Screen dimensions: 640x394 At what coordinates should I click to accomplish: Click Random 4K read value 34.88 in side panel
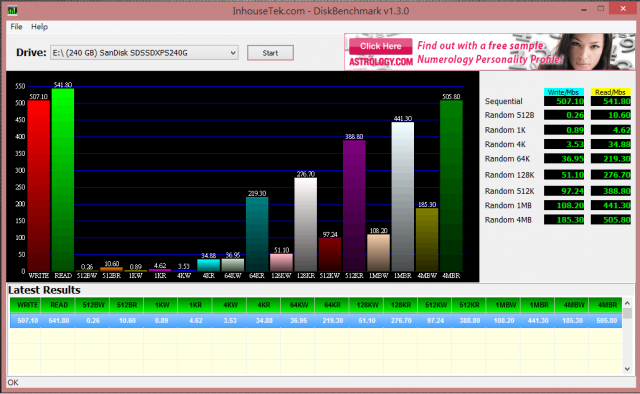[x=611, y=144]
